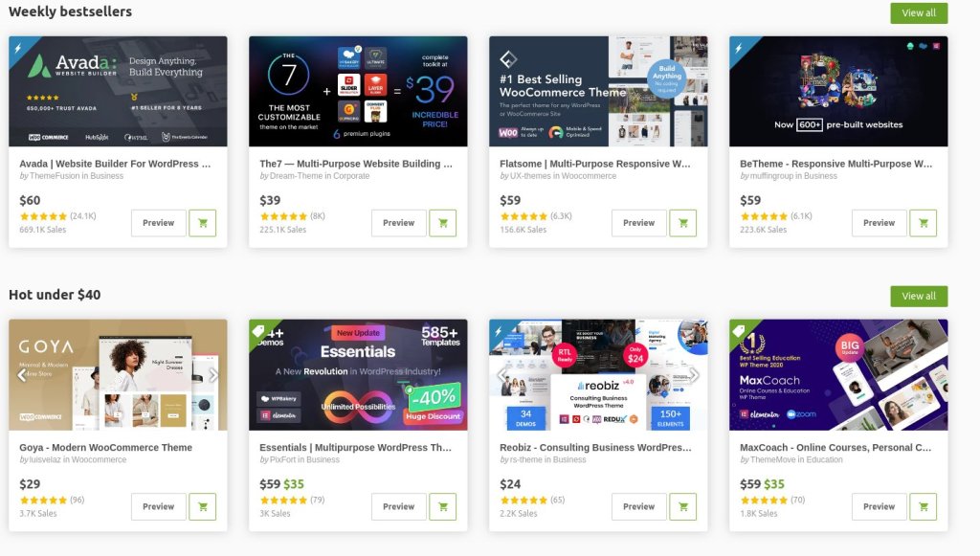Add Reobiz theme to cart

pyautogui.click(x=682, y=506)
